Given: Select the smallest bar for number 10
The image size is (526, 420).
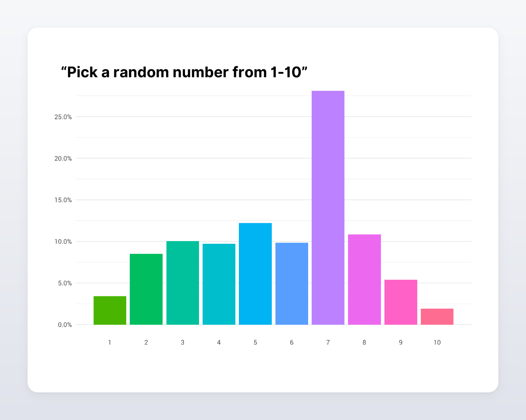Looking at the screenshot, I should [437, 317].
